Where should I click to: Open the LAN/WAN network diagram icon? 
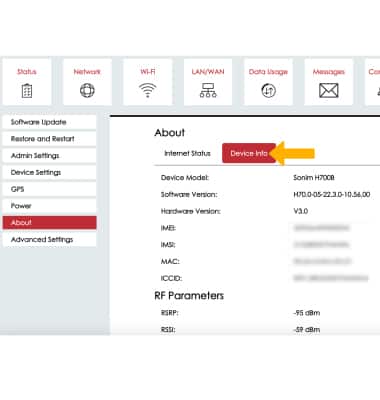click(x=208, y=90)
